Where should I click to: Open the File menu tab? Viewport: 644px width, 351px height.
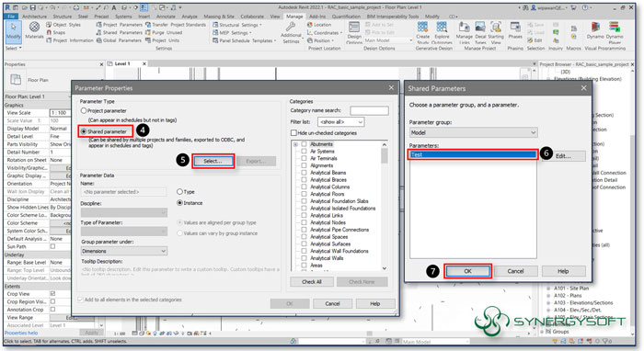(x=11, y=17)
